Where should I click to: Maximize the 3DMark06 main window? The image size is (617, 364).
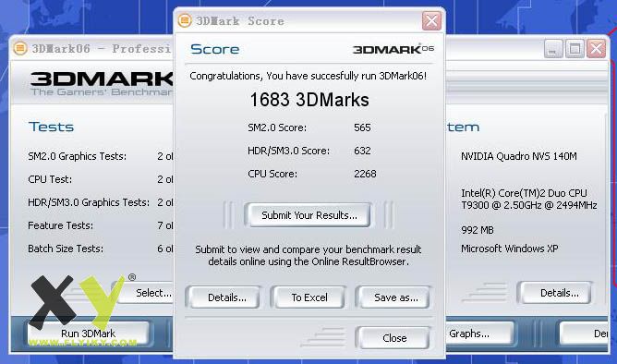575,49
